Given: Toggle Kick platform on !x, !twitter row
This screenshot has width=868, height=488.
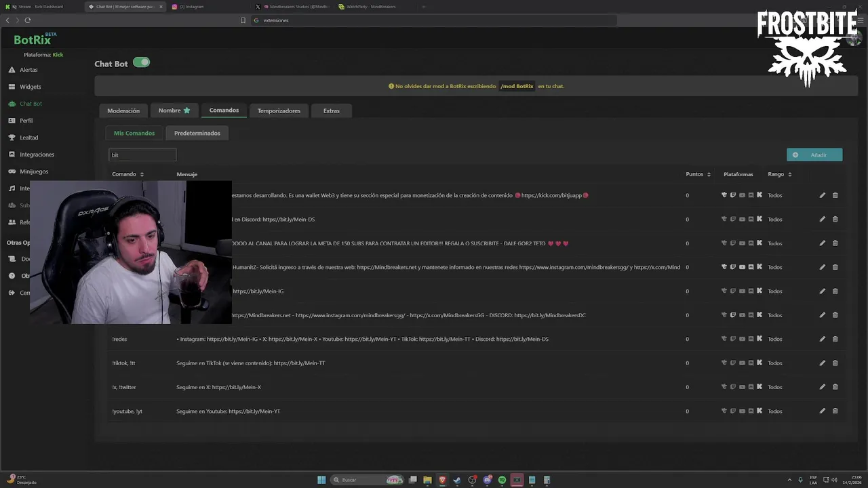Looking at the screenshot, I should coord(759,387).
